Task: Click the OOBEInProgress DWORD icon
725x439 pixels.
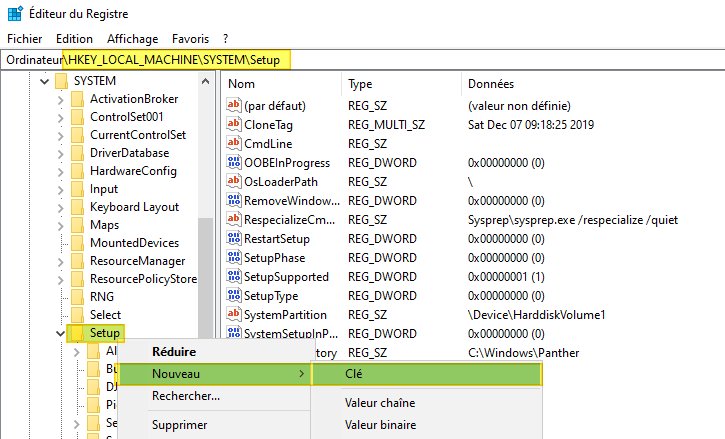Action: point(233,161)
